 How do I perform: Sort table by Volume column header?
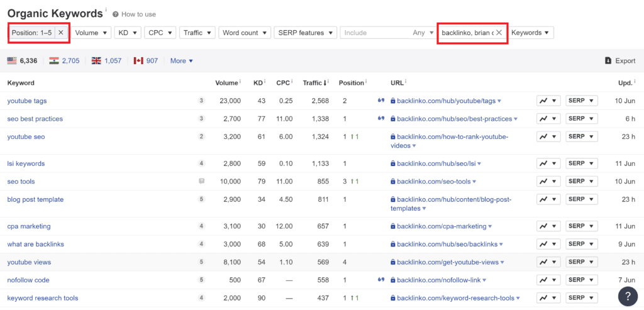tap(226, 82)
